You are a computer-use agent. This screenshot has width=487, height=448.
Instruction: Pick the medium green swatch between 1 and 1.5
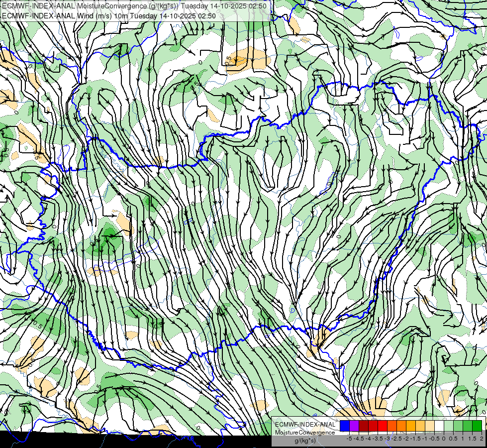[x=468, y=426]
